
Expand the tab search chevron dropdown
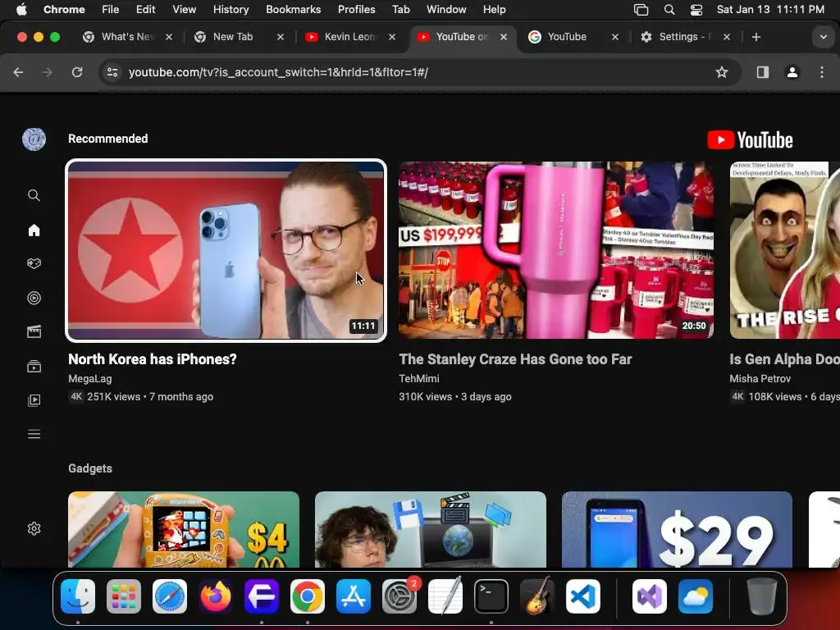coord(824,37)
